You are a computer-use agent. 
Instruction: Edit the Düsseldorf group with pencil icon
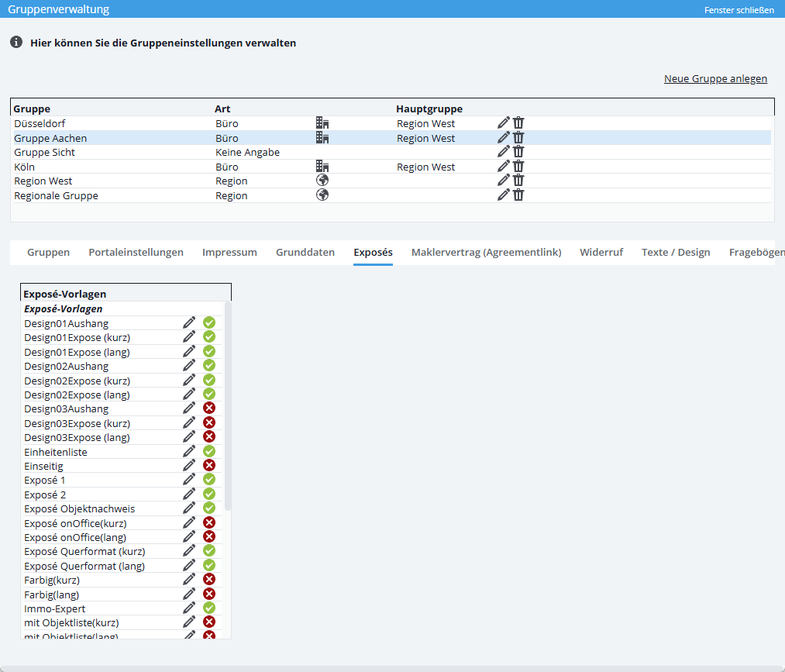[x=504, y=122]
